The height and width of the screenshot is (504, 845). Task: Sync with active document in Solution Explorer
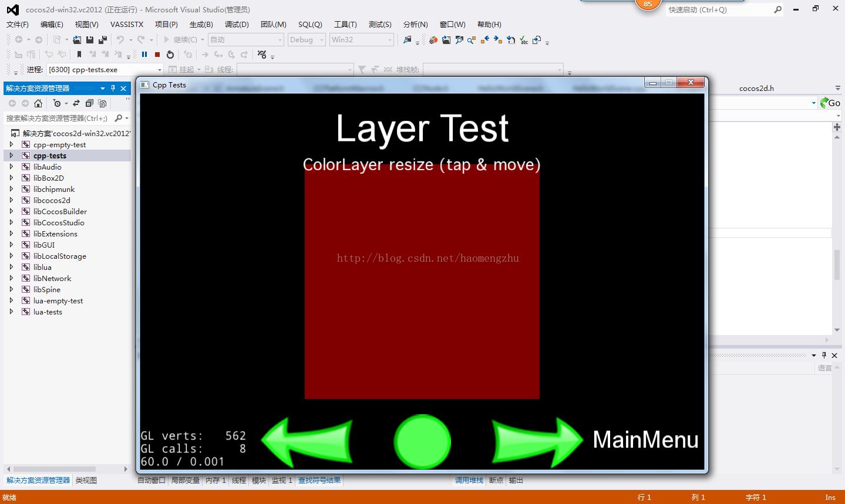[76, 103]
